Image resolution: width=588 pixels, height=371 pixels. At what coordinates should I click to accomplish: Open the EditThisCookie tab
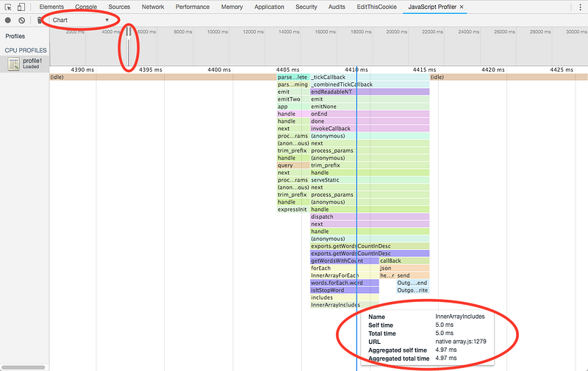coord(376,7)
